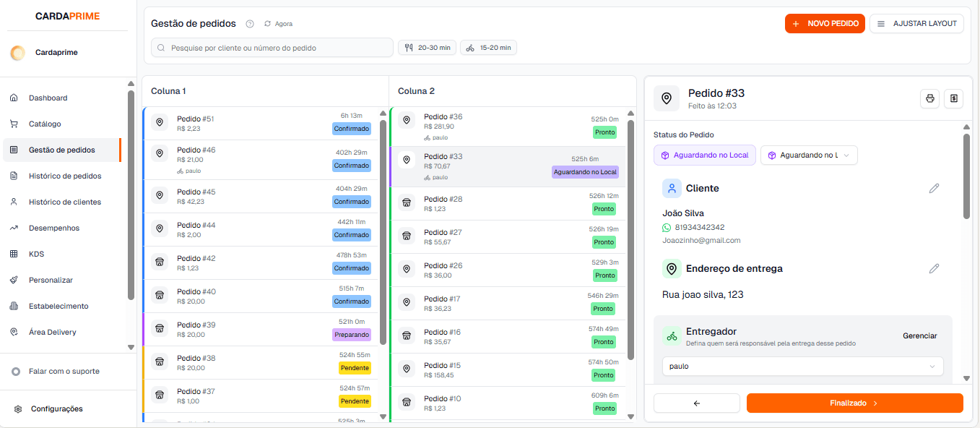980x428 pixels.
Task: Expand the Aguardando status dropdown in the header
Action: pos(809,155)
